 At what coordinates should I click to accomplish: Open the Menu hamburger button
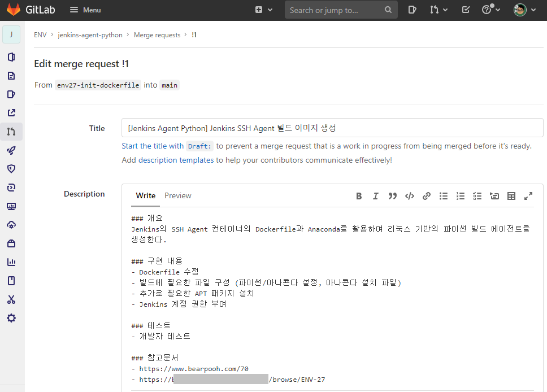tap(85, 10)
